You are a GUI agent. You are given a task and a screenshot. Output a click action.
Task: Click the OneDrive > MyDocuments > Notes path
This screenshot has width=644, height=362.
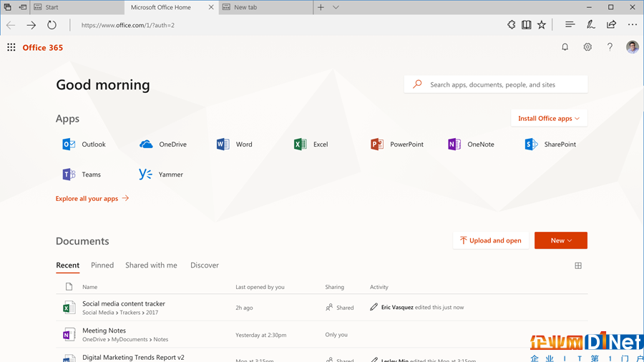tap(125, 339)
